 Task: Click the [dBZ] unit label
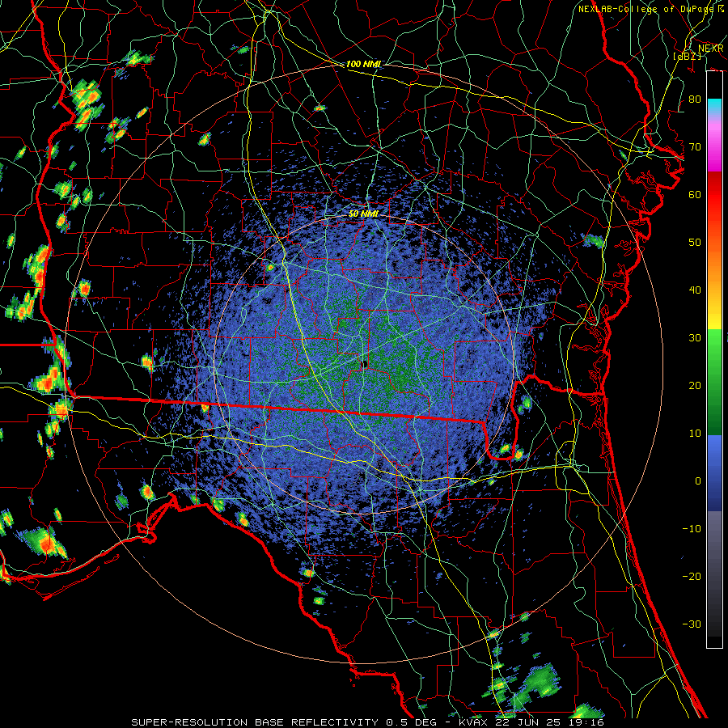pyautogui.click(x=688, y=56)
